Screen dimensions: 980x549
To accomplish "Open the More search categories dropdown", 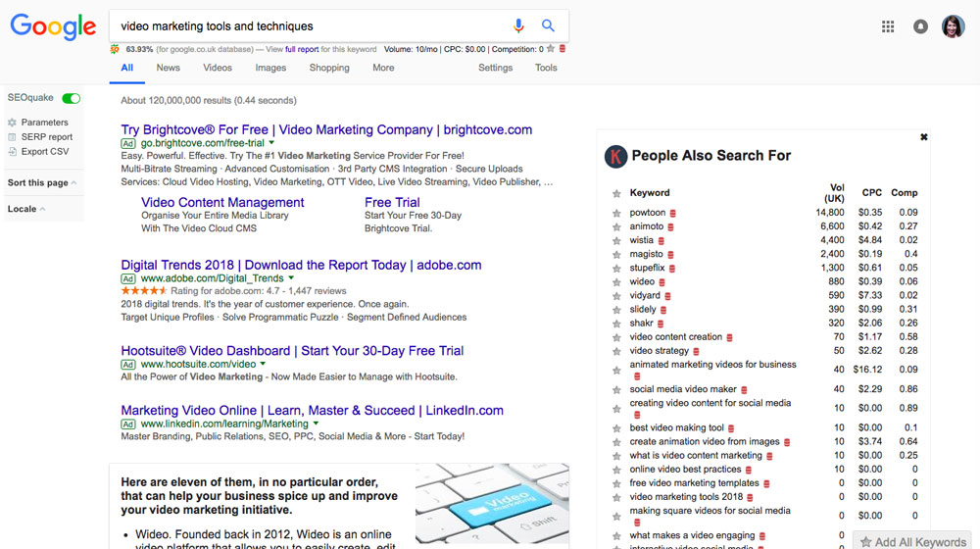I will pyautogui.click(x=383, y=68).
